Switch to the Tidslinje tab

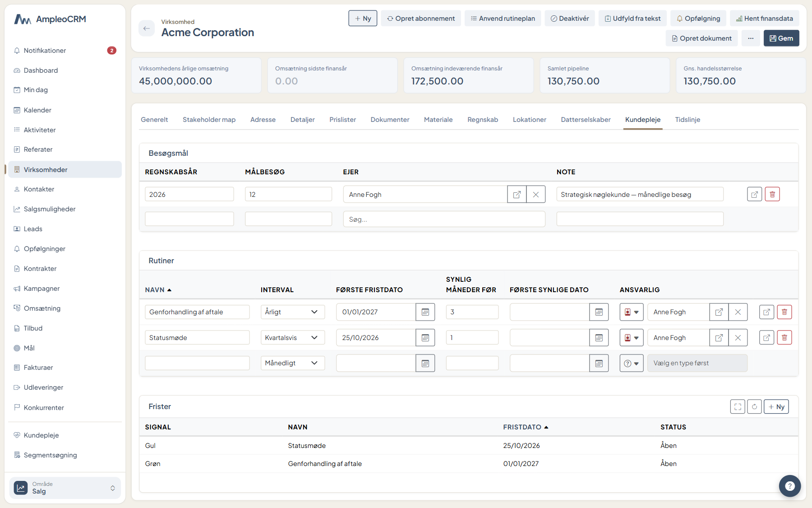(x=687, y=120)
